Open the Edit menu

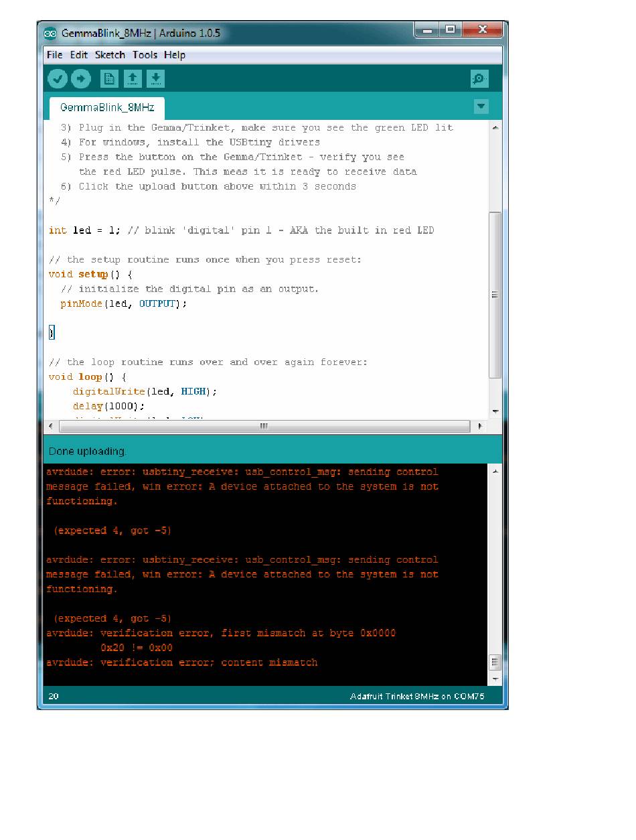79,55
